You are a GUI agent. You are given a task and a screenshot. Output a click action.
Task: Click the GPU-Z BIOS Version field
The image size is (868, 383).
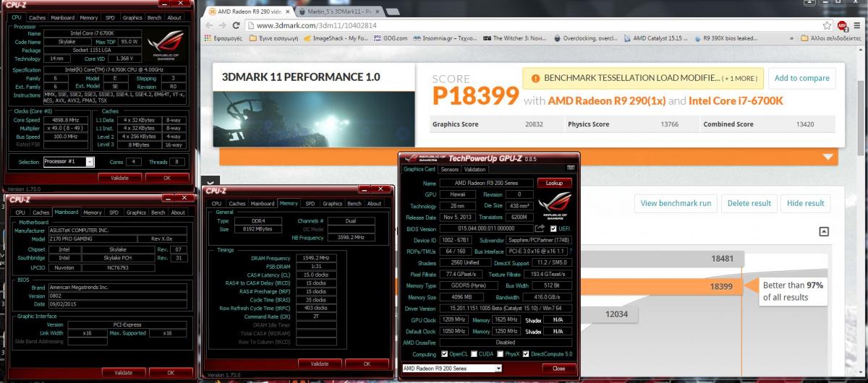tap(486, 228)
